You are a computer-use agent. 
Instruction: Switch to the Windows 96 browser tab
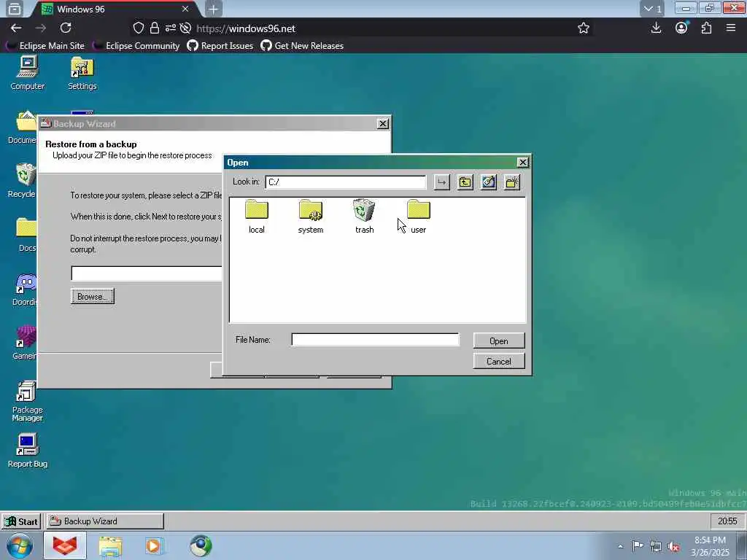(115, 9)
